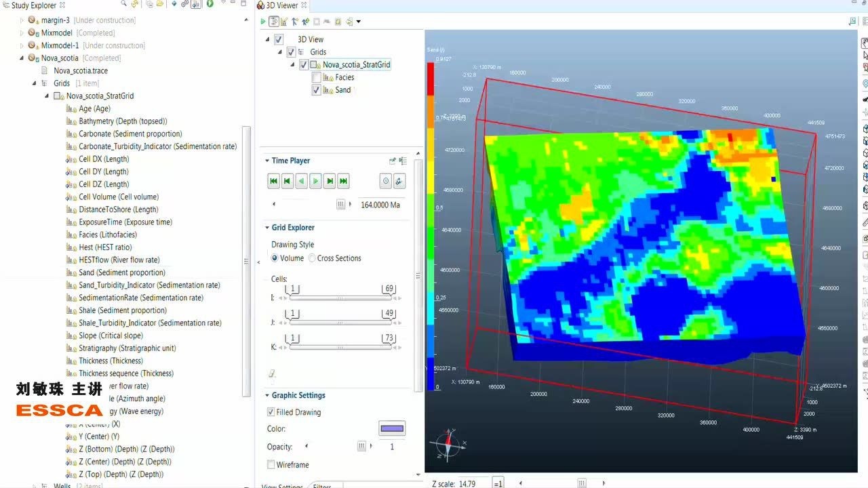The height and width of the screenshot is (488, 868).
Task: Enable the Wireframe checkbox
Action: [x=271, y=465]
